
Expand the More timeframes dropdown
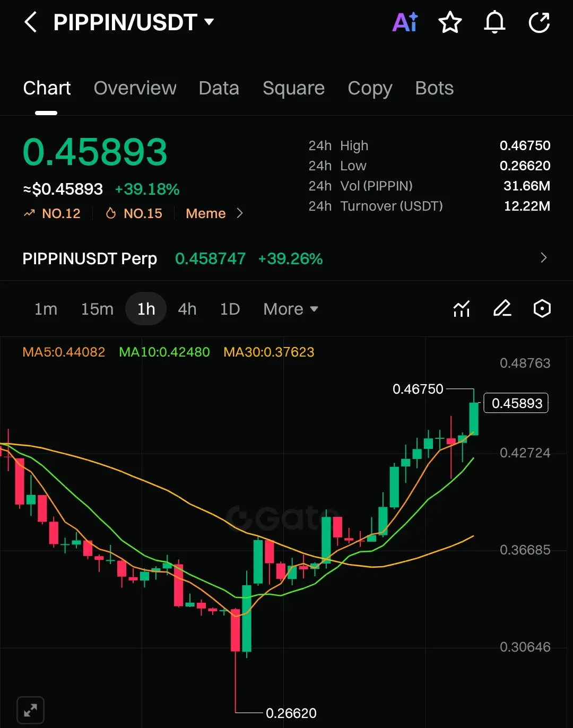point(291,309)
